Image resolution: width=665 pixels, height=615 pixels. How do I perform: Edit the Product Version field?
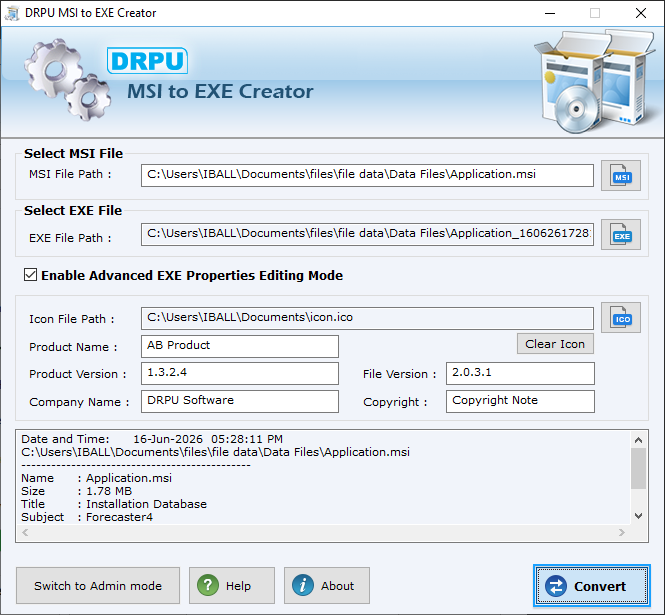pos(240,373)
